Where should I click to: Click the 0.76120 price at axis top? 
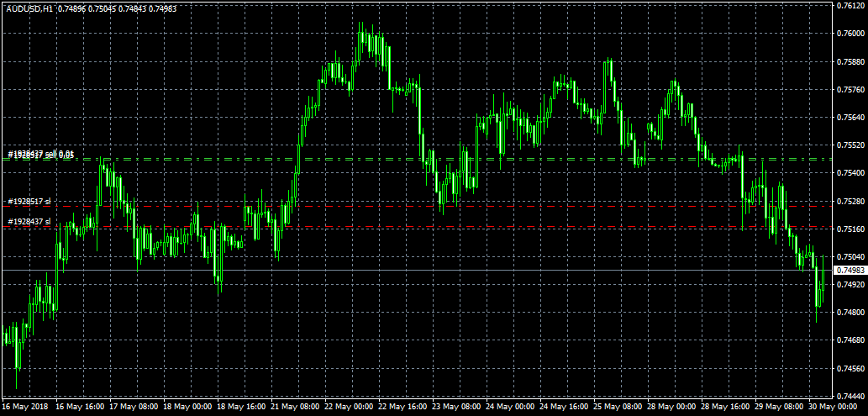849,6
